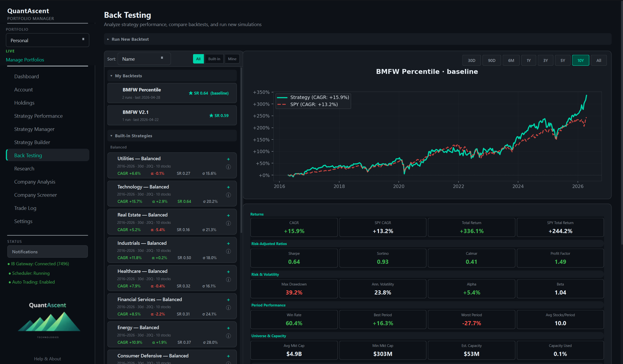Collapse the My Backtests section
This screenshot has width=623, height=364.
pyautogui.click(x=111, y=76)
